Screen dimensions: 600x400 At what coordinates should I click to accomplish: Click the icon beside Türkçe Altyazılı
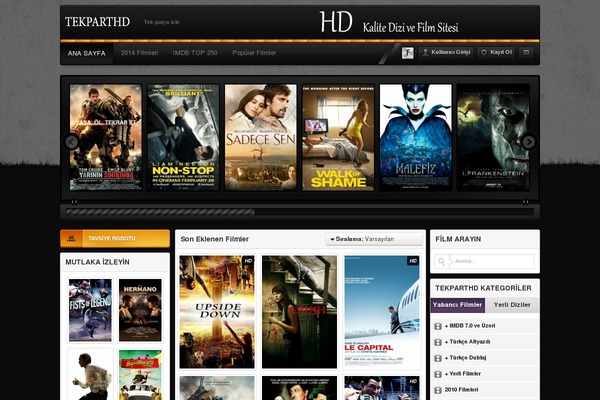click(438, 342)
